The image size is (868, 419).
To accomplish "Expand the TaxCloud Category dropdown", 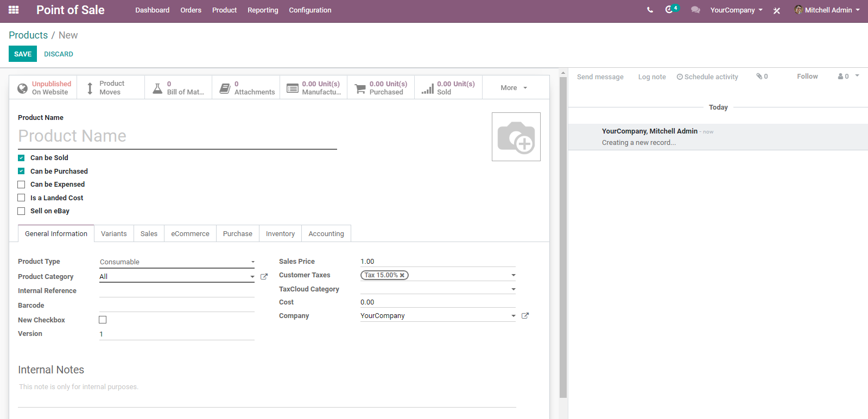I will (x=438, y=289).
